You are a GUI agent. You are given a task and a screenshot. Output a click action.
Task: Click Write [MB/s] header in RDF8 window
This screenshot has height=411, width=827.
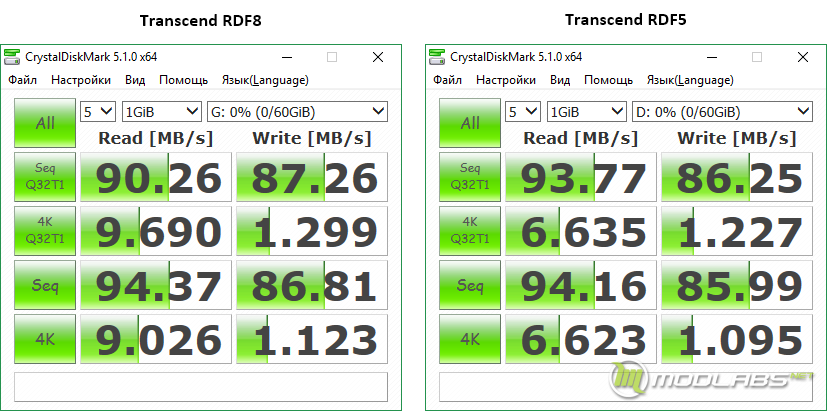(x=312, y=138)
